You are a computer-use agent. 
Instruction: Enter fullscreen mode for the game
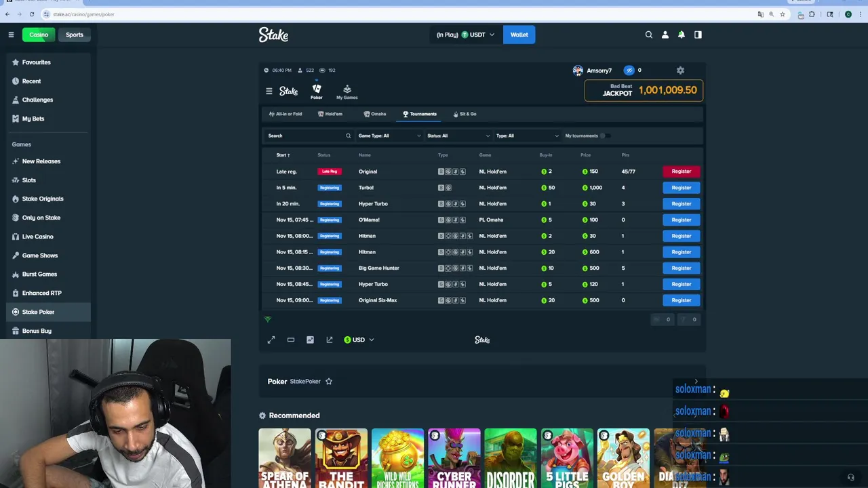(271, 340)
